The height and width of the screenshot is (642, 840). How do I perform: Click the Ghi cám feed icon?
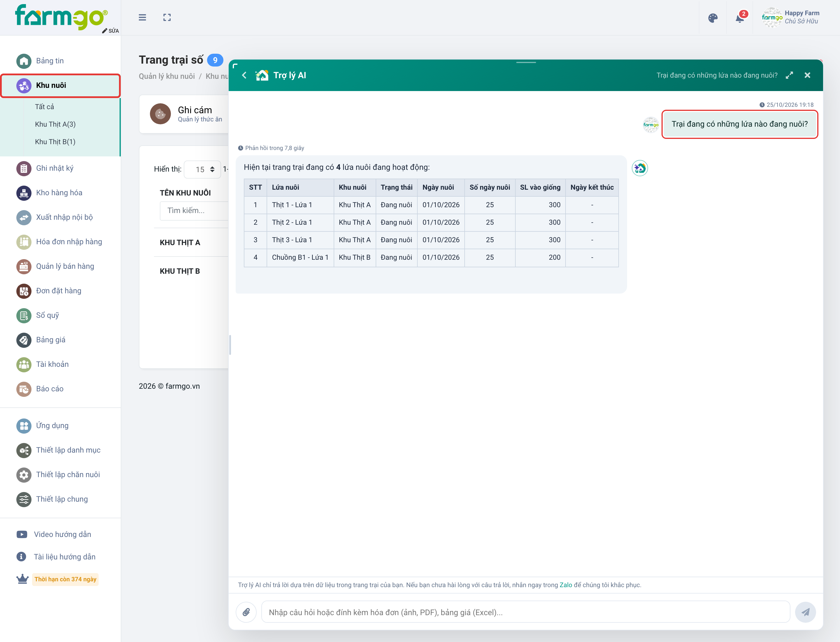click(160, 114)
